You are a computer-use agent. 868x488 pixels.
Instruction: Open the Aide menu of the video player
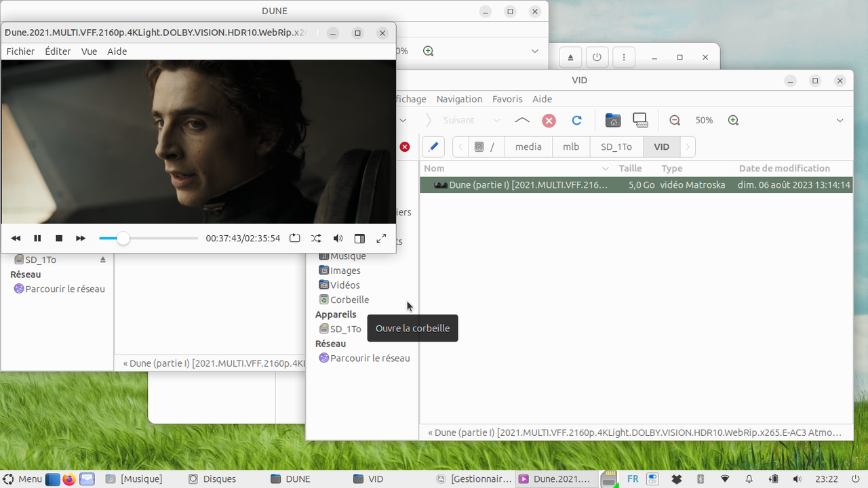(x=117, y=52)
